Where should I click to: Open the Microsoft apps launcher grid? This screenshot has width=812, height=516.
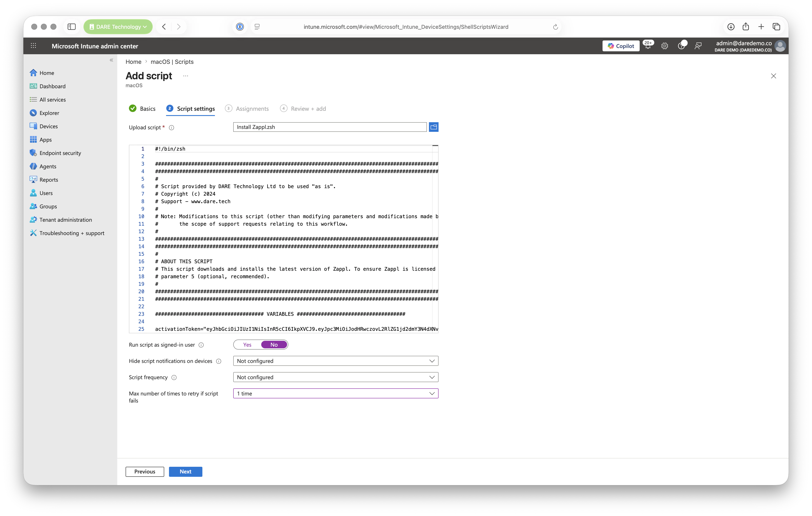point(33,46)
